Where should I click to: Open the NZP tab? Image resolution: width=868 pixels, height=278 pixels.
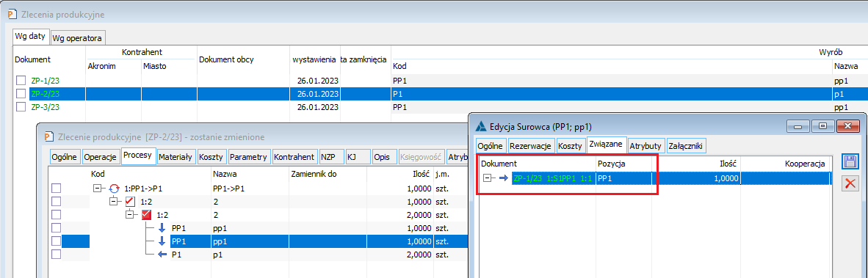pyautogui.click(x=332, y=157)
